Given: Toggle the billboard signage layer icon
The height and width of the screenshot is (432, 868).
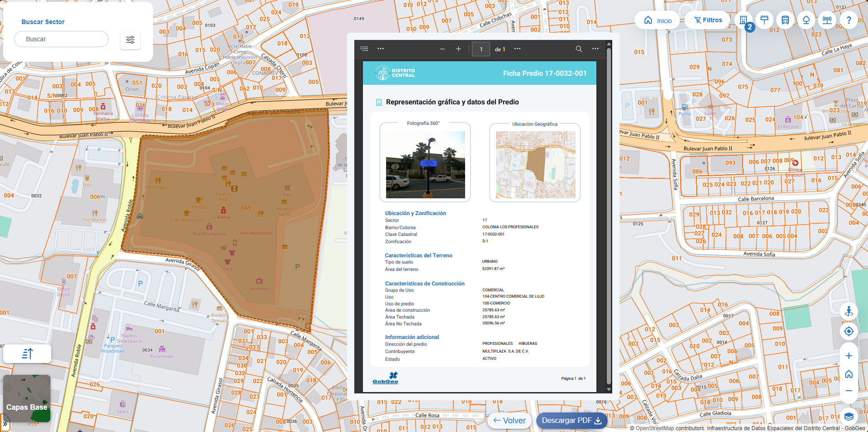Looking at the screenshot, I should [x=764, y=20].
